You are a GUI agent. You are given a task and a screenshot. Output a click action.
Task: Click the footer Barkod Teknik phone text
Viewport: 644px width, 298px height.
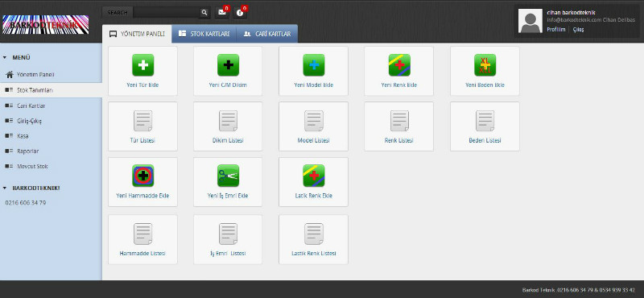click(x=579, y=290)
